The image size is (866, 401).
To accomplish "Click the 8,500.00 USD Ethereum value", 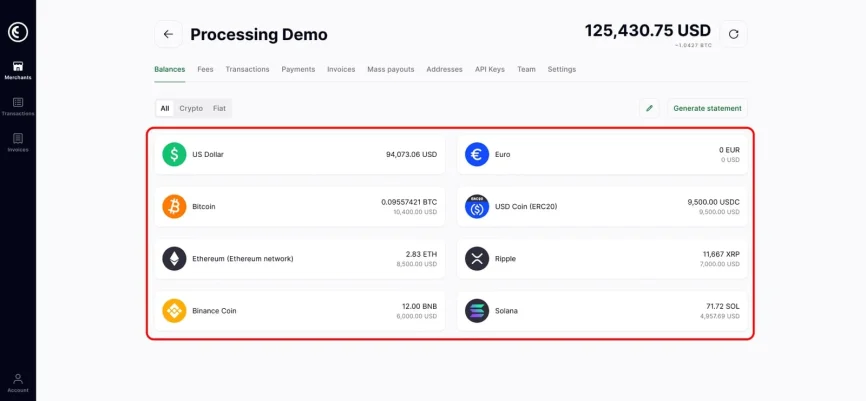I will point(416,264).
